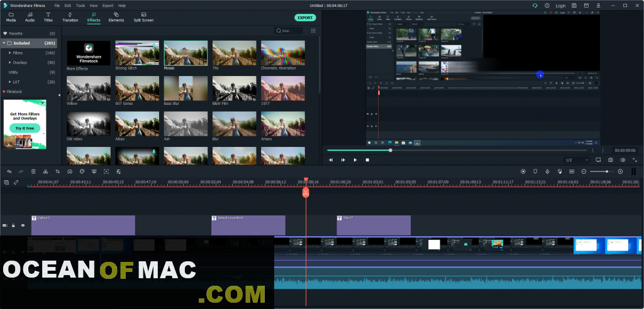Switch to the Transition tab
Screen dimensions: 644x309
coord(70,17)
